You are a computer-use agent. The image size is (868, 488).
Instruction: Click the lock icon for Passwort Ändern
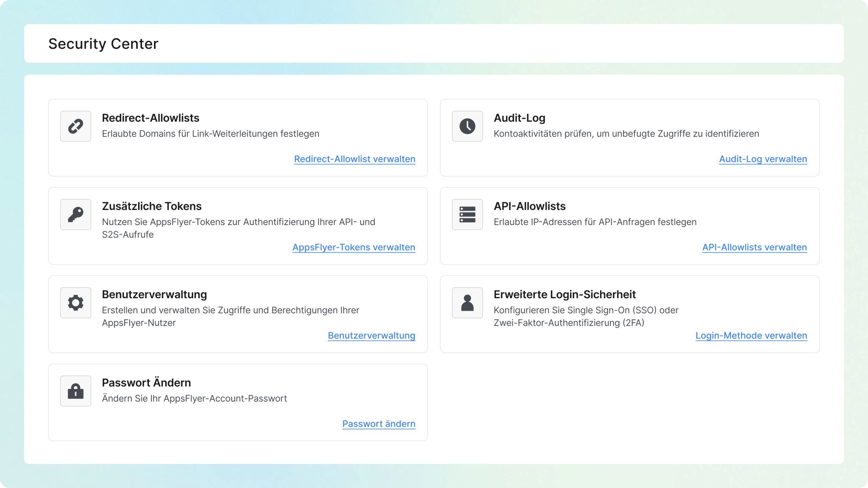76,391
